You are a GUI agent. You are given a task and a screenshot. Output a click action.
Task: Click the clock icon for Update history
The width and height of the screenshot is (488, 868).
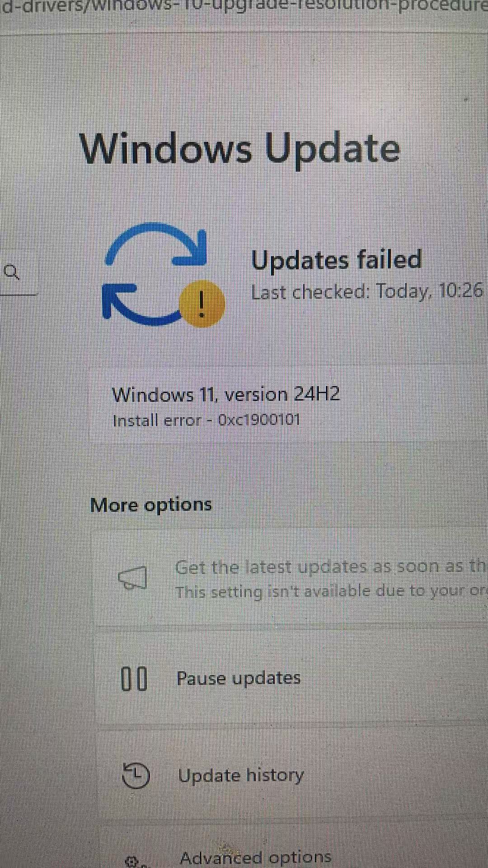[x=136, y=775]
